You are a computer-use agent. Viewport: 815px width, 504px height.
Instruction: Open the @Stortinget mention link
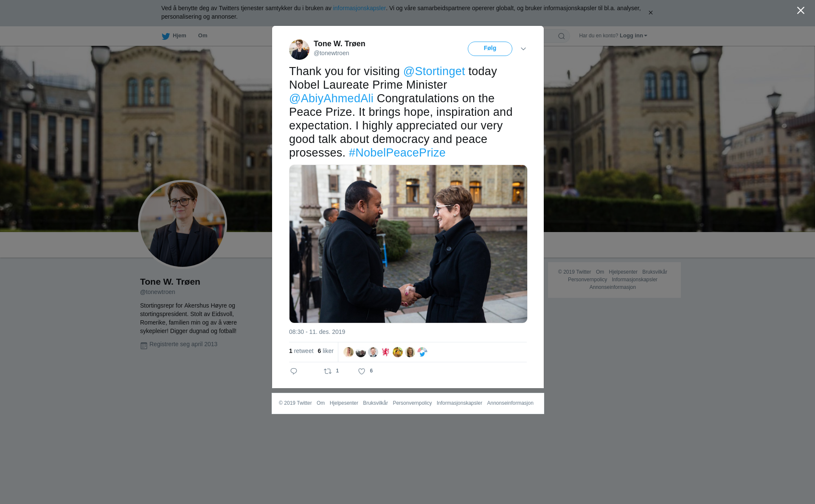(434, 71)
